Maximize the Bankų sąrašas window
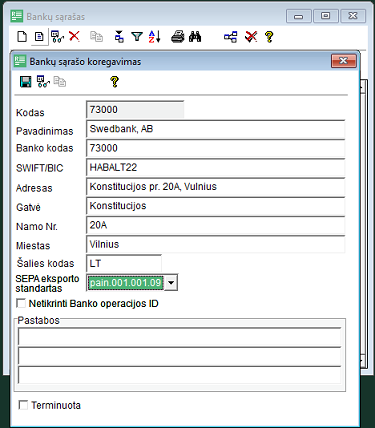375x428 pixels. tap(326, 16)
